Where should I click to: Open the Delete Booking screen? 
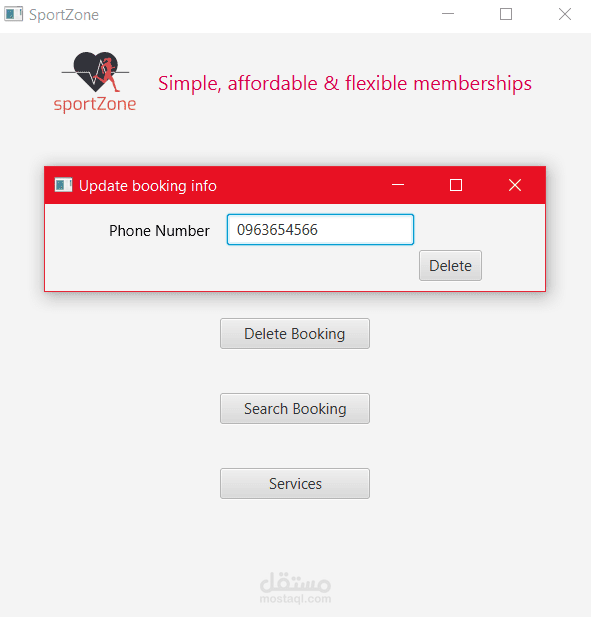pyautogui.click(x=295, y=334)
